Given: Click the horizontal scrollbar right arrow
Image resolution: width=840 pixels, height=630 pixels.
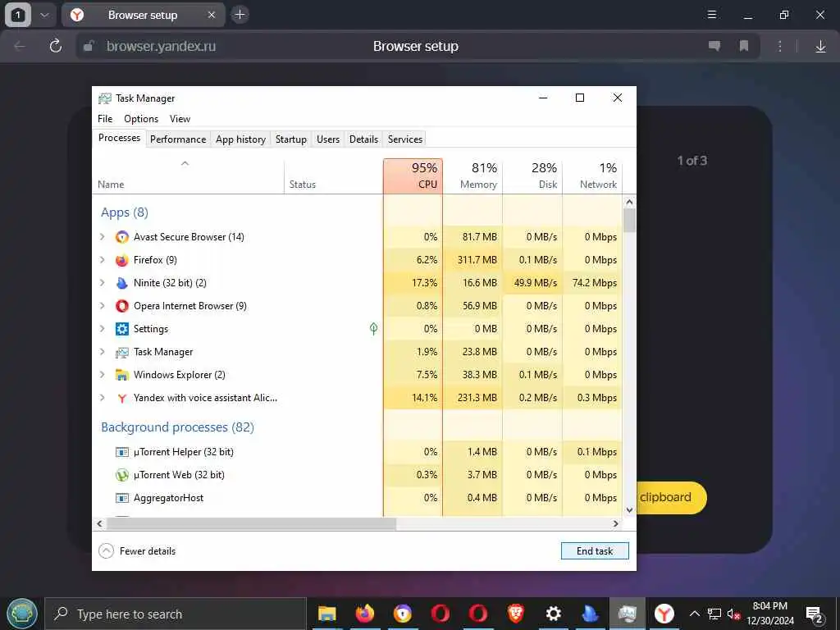Looking at the screenshot, I should [x=616, y=524].
